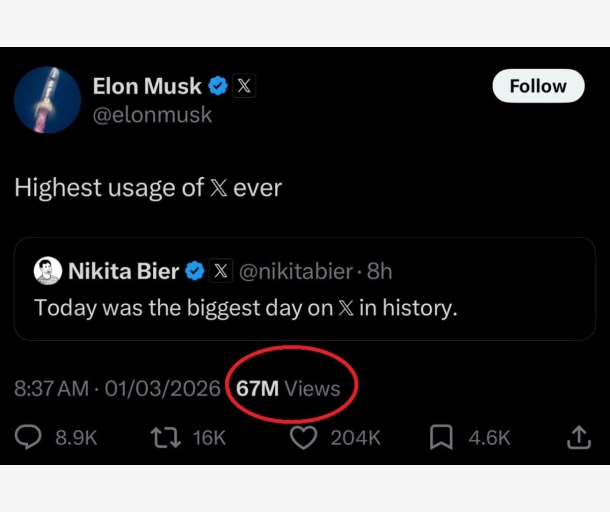This screenshot has width=610, height=512.
Task: Open Elon Musk's rocket profile picture
Action: coord(47,100)
